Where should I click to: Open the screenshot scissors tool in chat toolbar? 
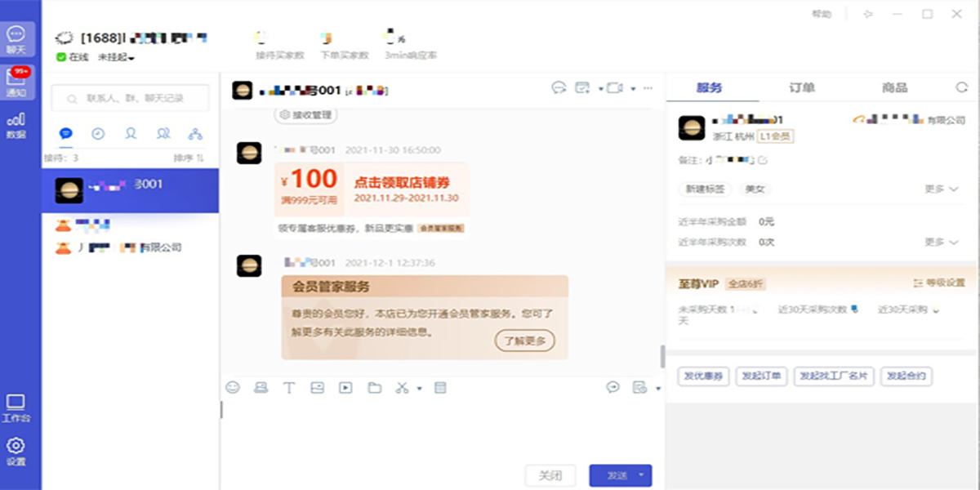pyautogui.click(x=401, y=387)
